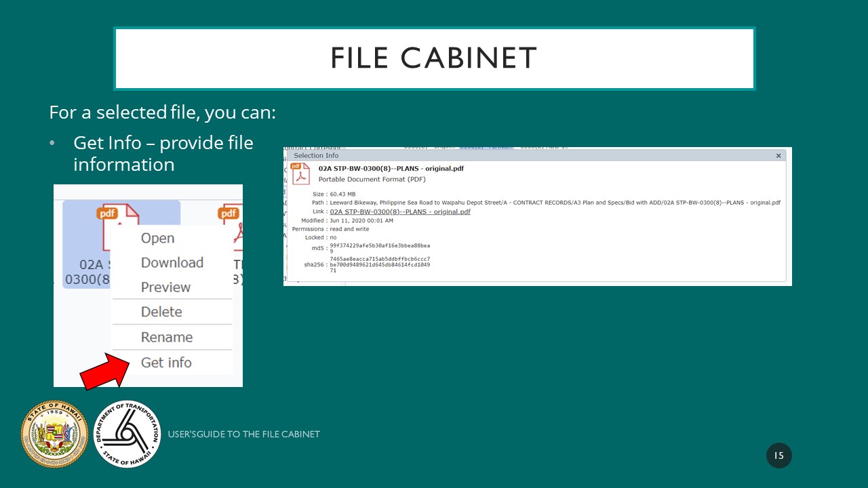Select Rename from the context menu

tap(167, 338)
